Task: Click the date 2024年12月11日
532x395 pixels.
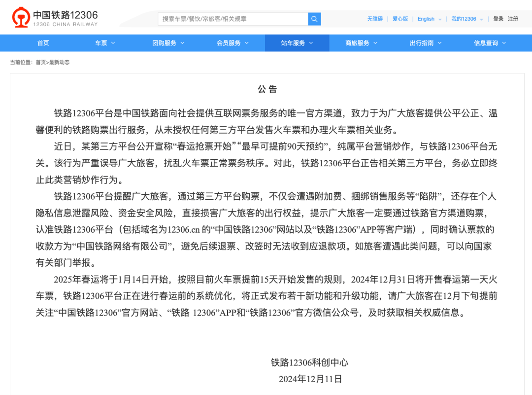Action: [x=310, y=379]
